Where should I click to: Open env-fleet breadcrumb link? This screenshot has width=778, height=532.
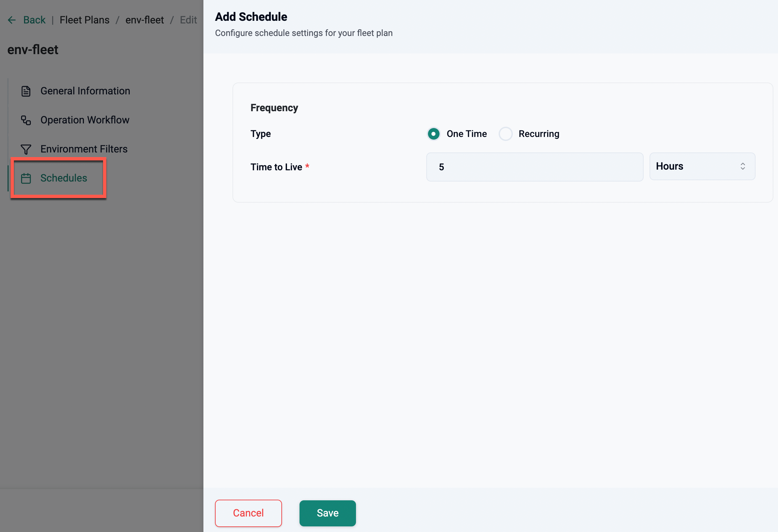145,20
